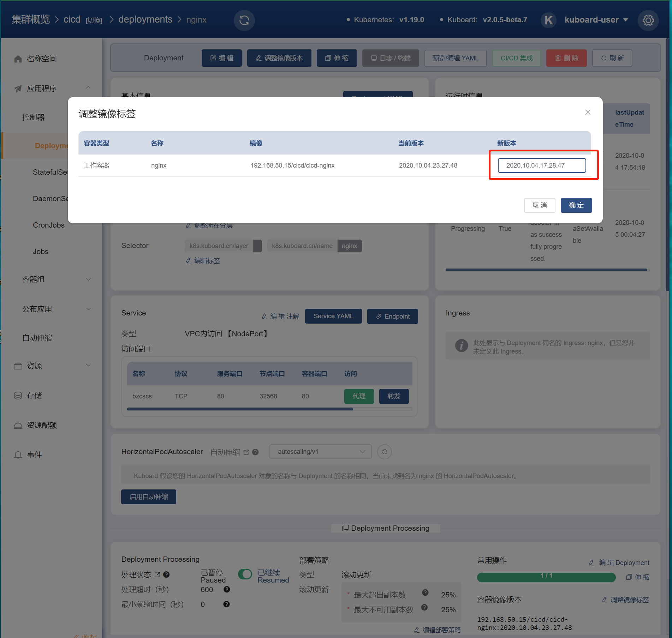Screen dimensions: 672x638
Task: Click the 编辑部署策略 link
Action: [x=438, y=630]
